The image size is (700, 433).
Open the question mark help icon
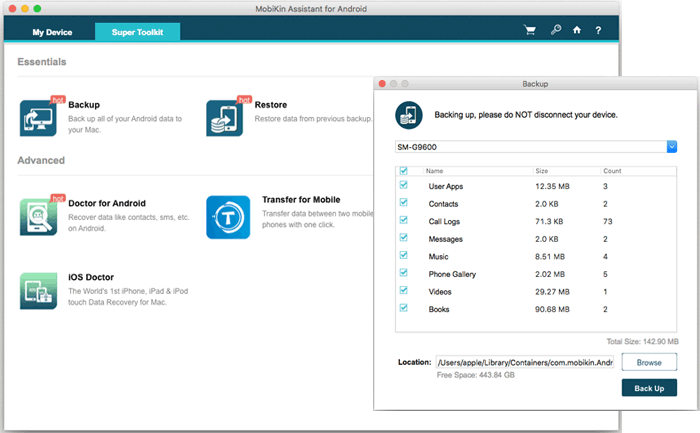point(598,30)
